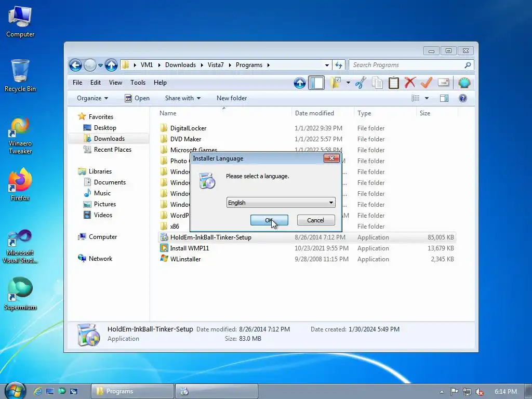Toggle the navigation pane toolbar button
Viewport: 532px width, 399px height.
coord(316,83)
